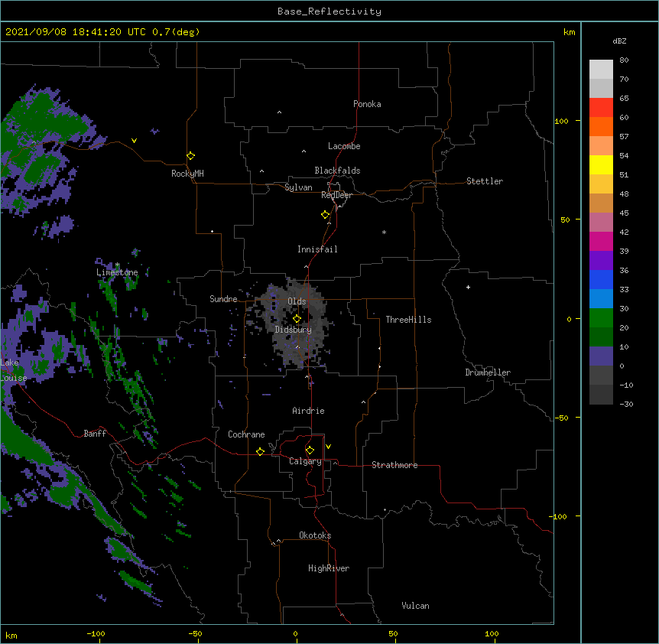Image resolution: width=659 pixels, height=644 pixels.
Task: Click the km unit label at the bottom left
Action: [x=11, y=636]
